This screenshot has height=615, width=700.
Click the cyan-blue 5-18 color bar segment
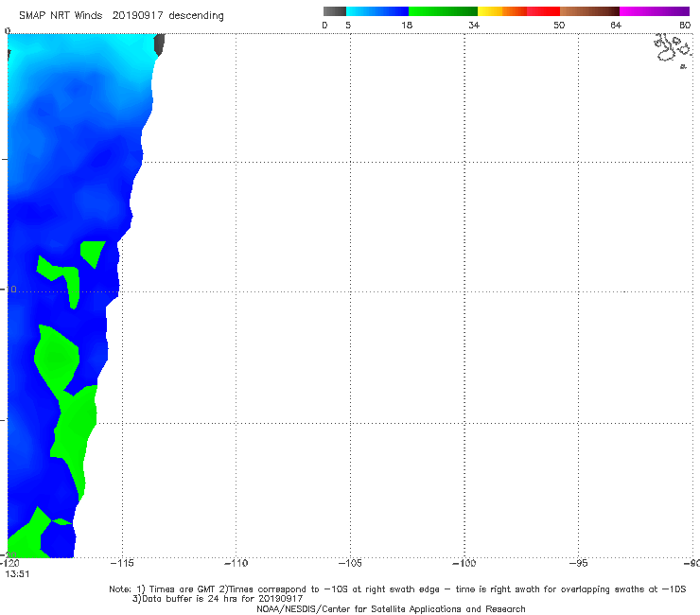click(x=377, y=11)
